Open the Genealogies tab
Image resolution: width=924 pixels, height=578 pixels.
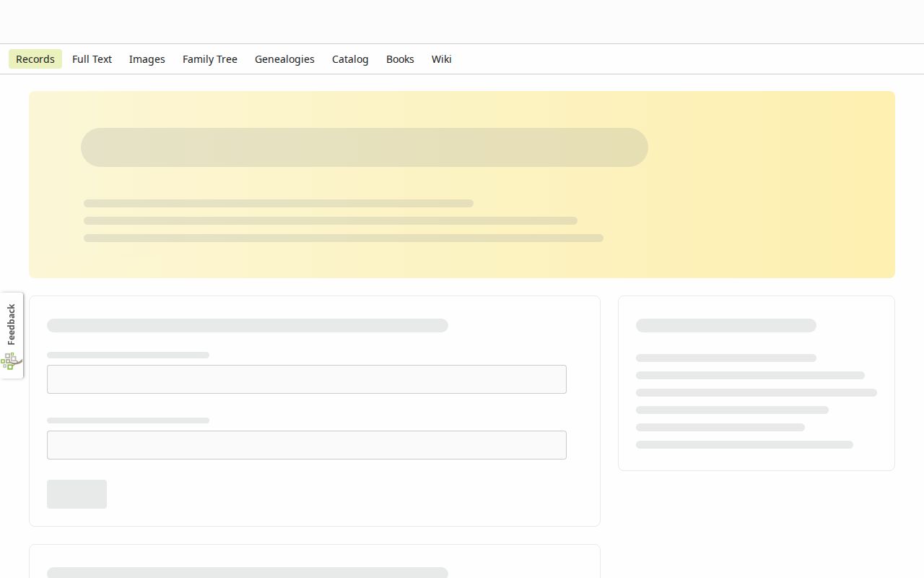coord(284,59)
